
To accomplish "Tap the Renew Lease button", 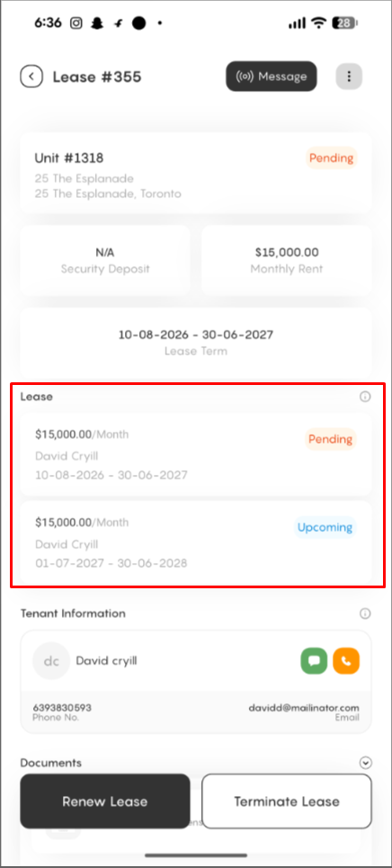I will 104,801.
